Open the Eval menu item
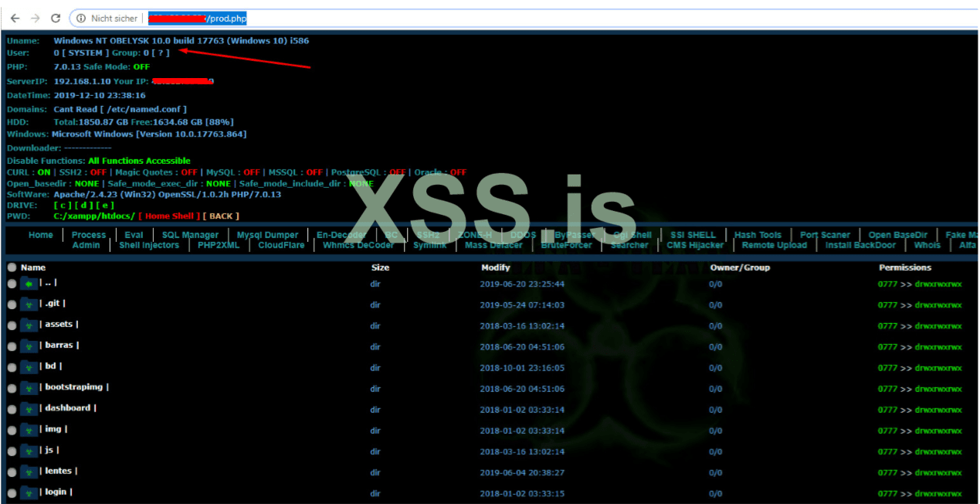This screenshot has height=504, width=980. coord(134,235)
